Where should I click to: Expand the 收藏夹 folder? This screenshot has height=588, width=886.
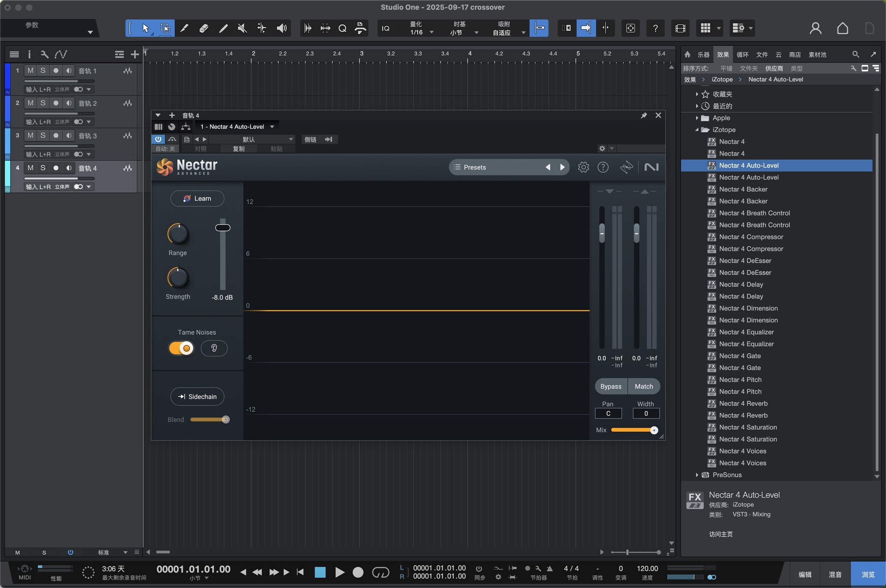click(x=697, y=94)
